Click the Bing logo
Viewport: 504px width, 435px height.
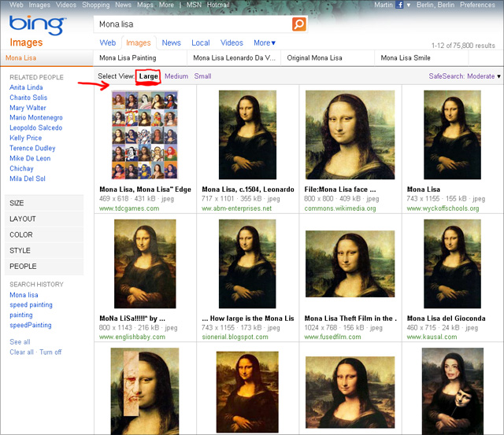click(37, 25)
